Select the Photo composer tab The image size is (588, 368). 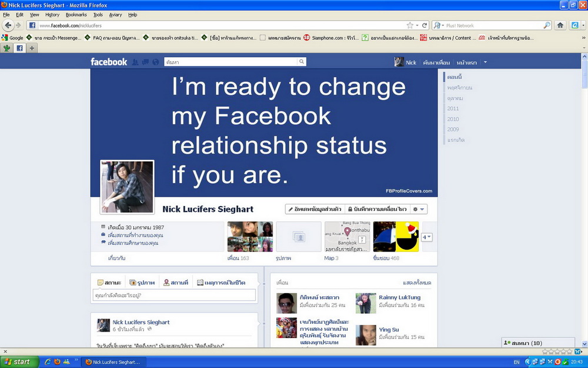(142, 283)
